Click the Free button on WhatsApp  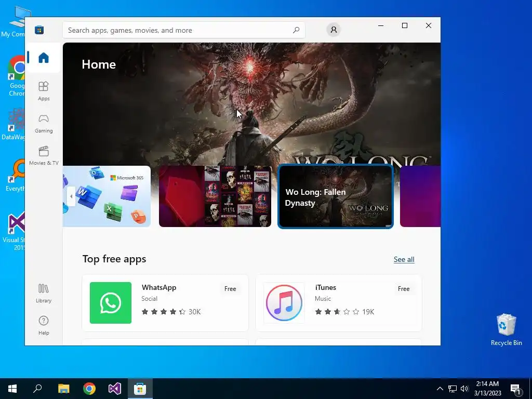click(230, 289)
